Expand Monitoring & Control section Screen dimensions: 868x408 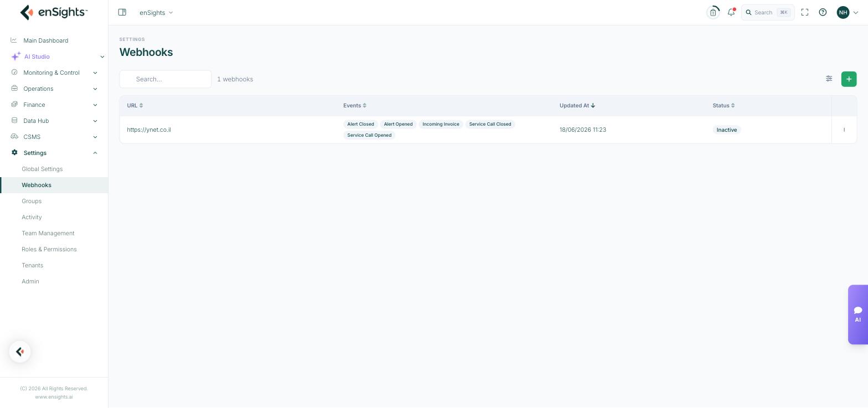click(x=95, y=73)
